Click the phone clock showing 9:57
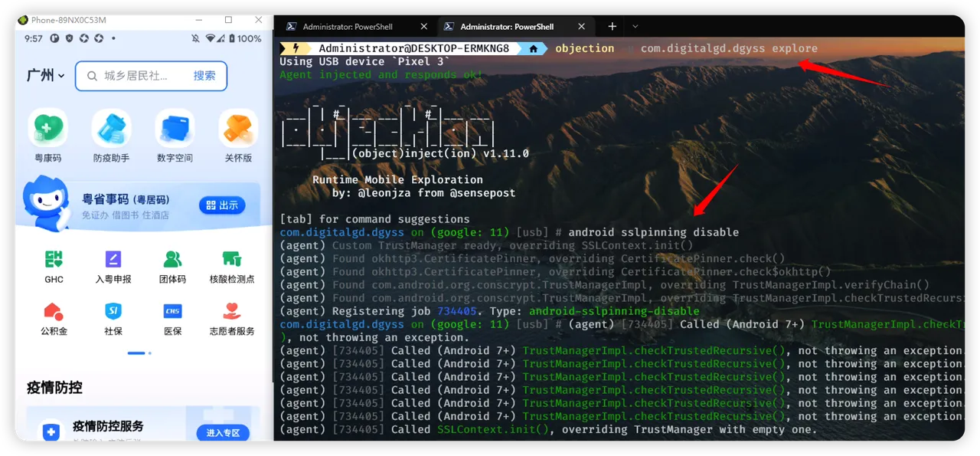Viewport: 980px width, 456px height. 34,38
